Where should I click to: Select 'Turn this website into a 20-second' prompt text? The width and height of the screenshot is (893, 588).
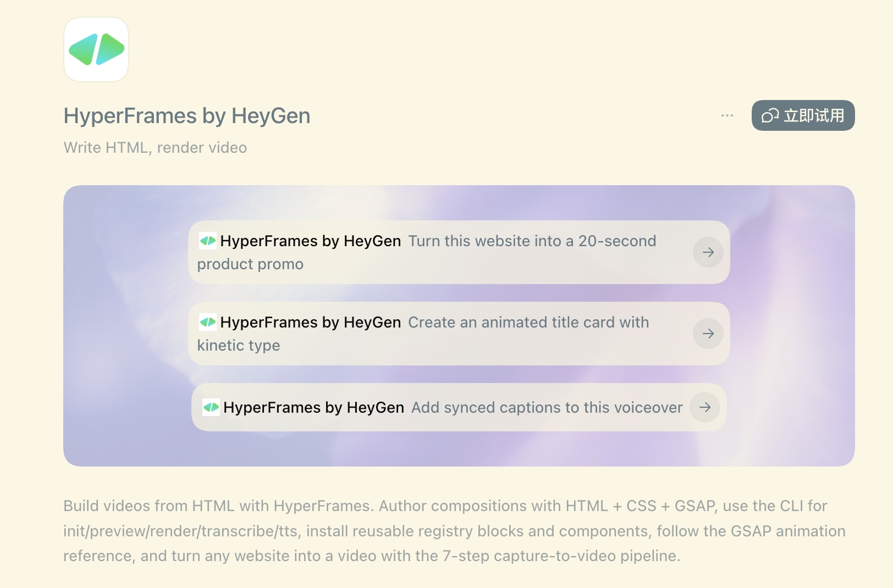pos(532,241)
